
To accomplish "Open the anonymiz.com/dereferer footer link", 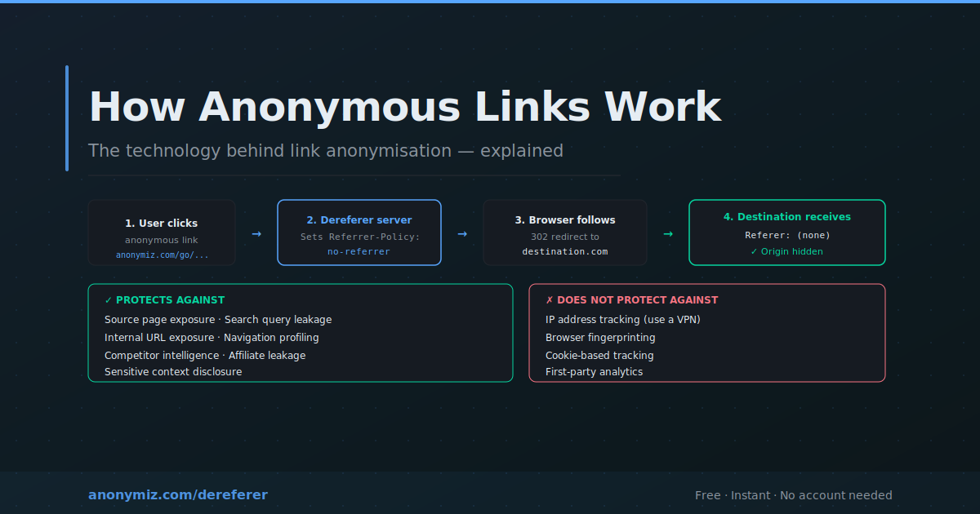I will coord(178,495).
